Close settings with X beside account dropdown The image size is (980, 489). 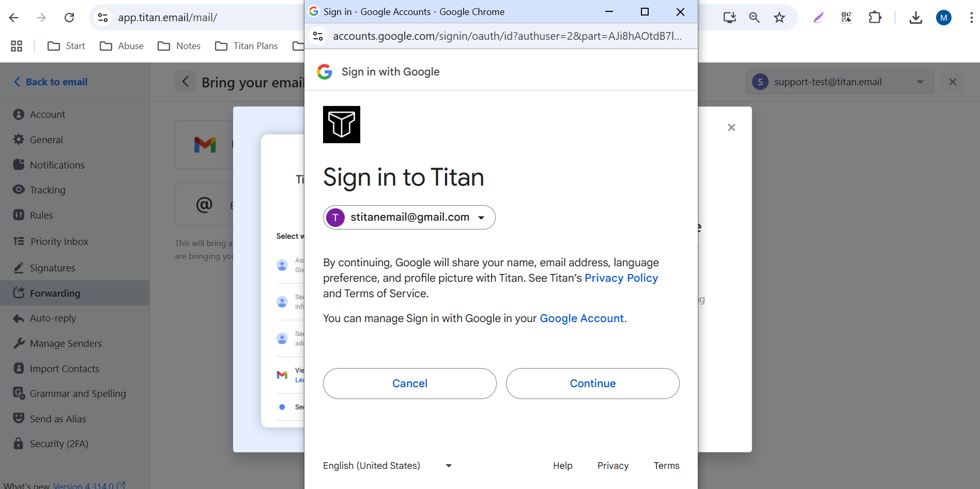[953, 82]
